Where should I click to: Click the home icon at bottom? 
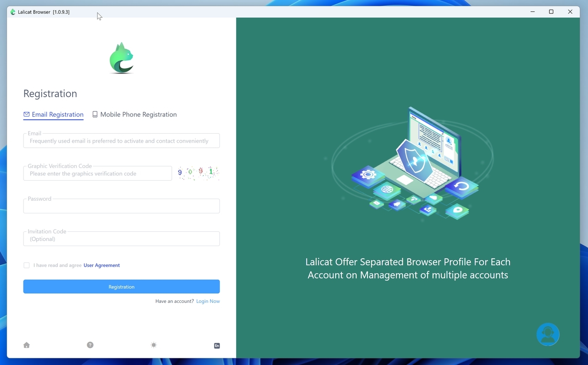click(x=26, y=345)
